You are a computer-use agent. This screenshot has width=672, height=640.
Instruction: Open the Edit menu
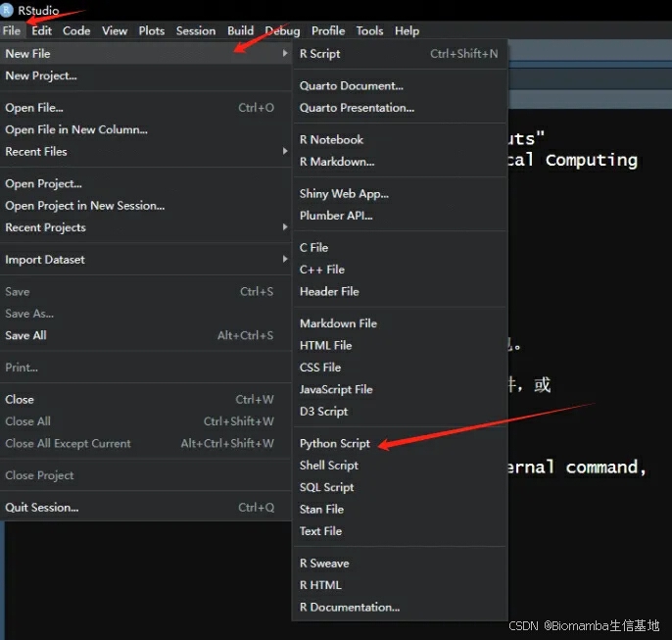(41, 30)
